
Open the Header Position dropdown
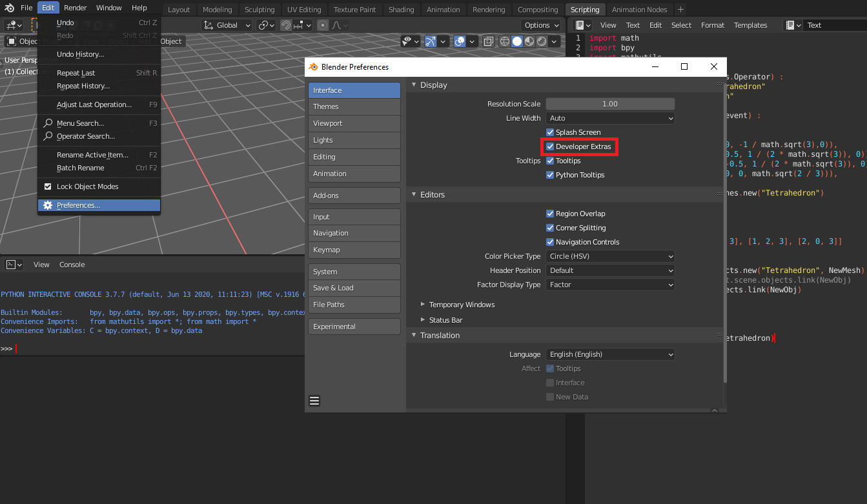click(x=610, y=270)
